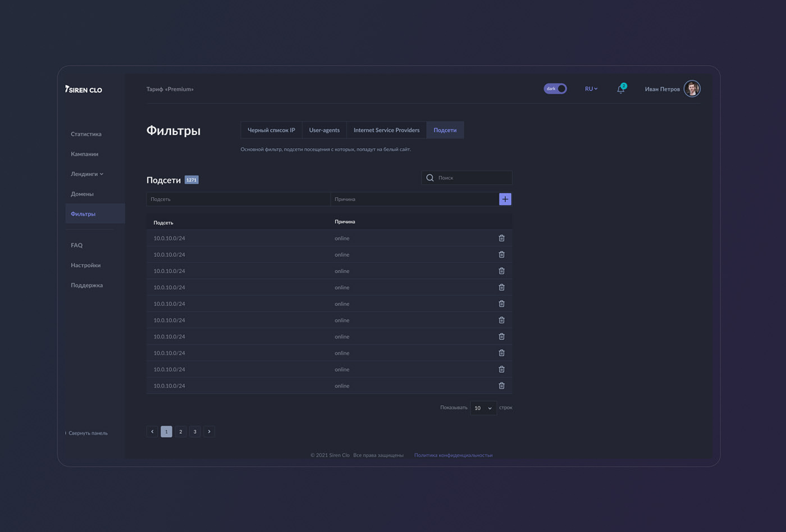Viewport: 786px width, 532px height.
Task: Click the Фильтры page heading
Action: tap(173, 131)
